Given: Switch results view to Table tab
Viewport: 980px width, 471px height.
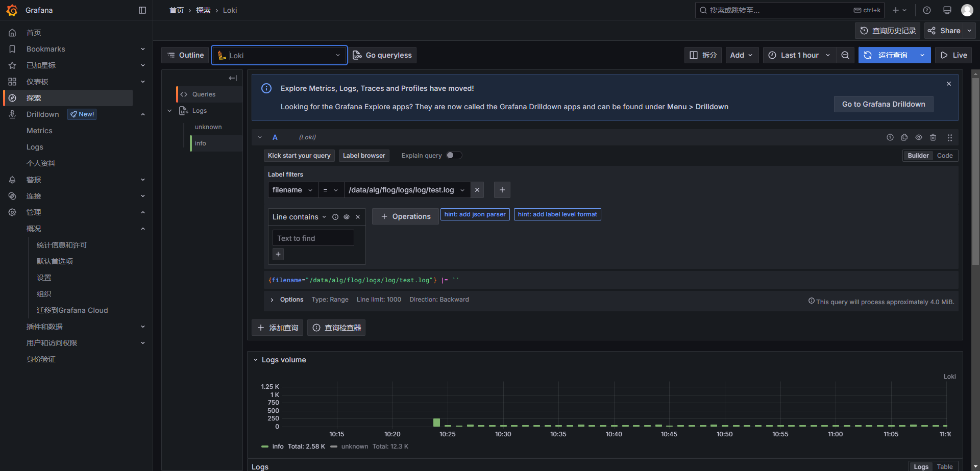Looking at the screenshot, I should click(x=945, y=466).
